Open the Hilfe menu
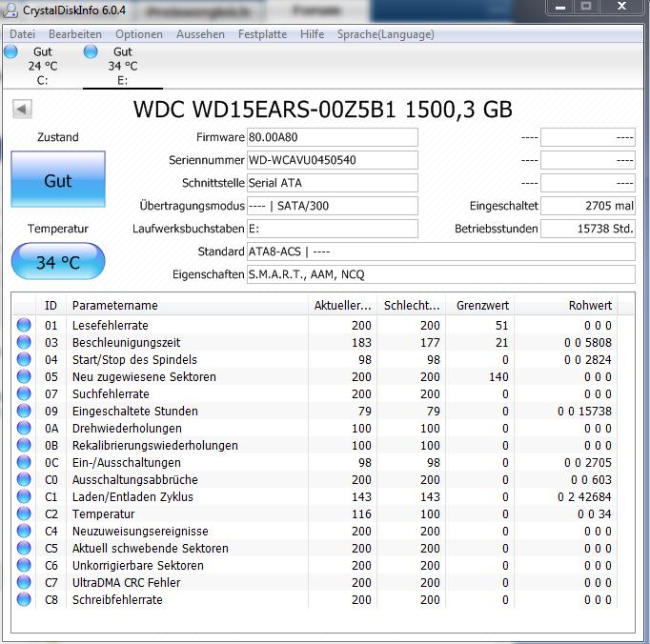The height and width of the screenshot is (644, 650). coord(313,34)
